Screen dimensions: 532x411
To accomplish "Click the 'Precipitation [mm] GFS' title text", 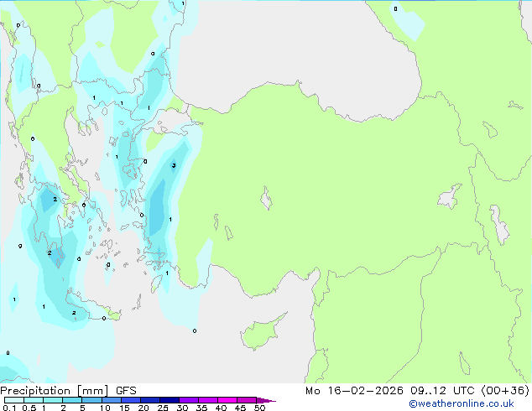I will (x=68, y=391).
